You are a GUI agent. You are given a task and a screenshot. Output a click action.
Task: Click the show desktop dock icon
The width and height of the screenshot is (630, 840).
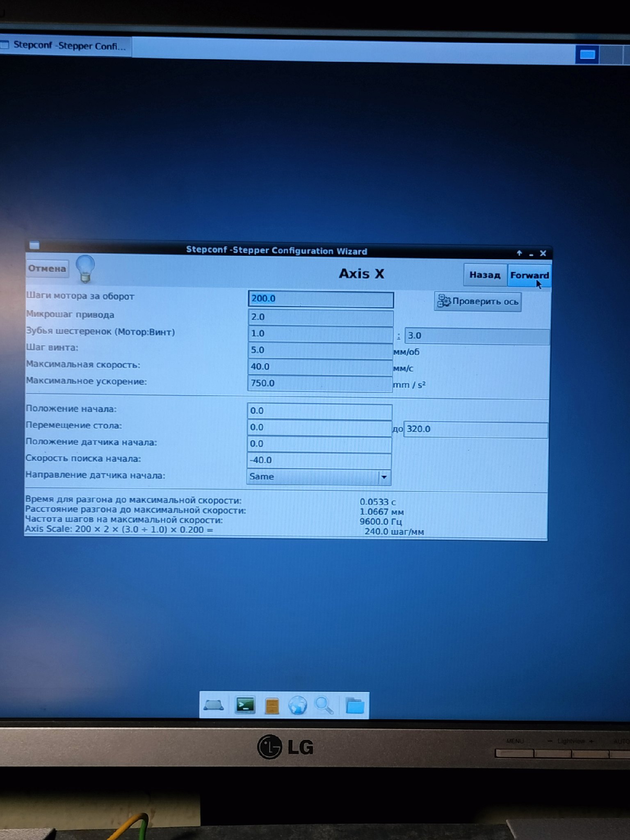[214, 705]
